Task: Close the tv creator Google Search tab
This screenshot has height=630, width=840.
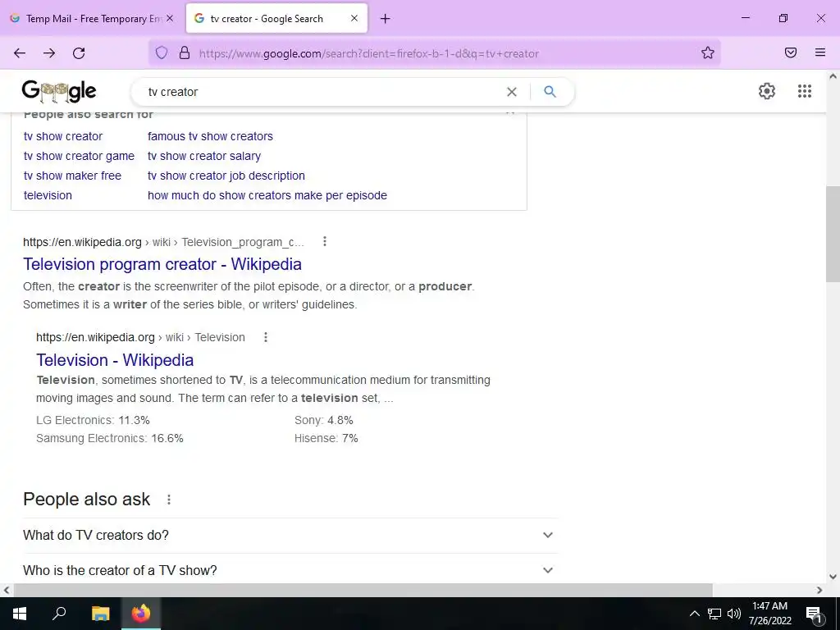Action: (354, 18)
